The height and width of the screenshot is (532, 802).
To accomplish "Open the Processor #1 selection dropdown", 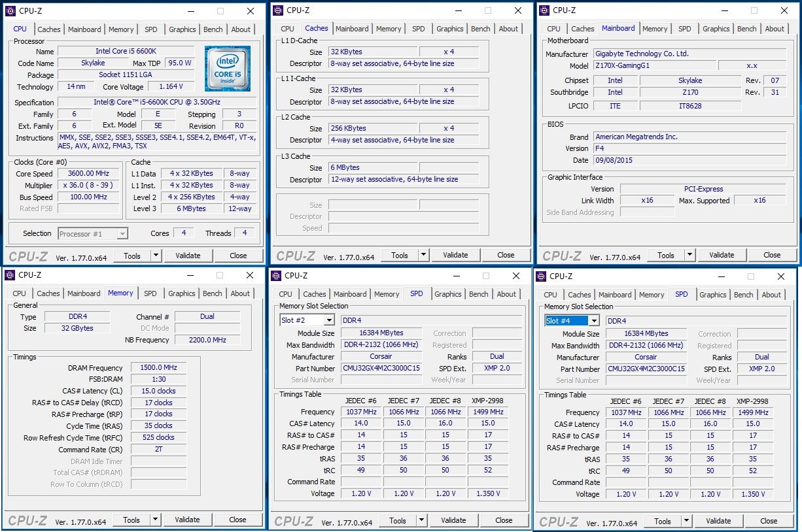I will (122, 233).
